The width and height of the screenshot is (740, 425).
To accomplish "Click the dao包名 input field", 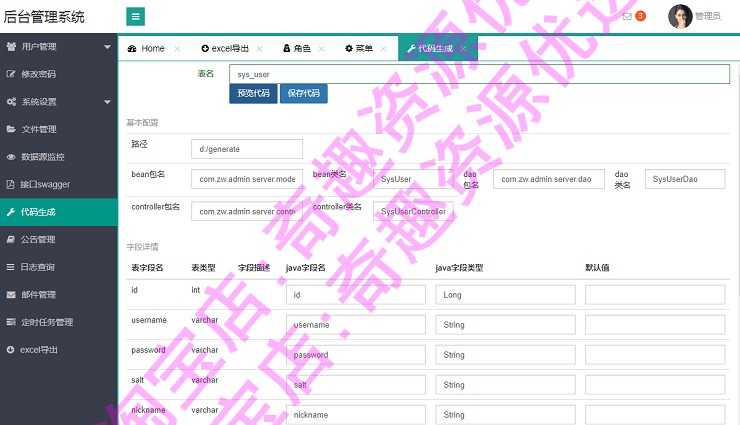I will (549, 179).
